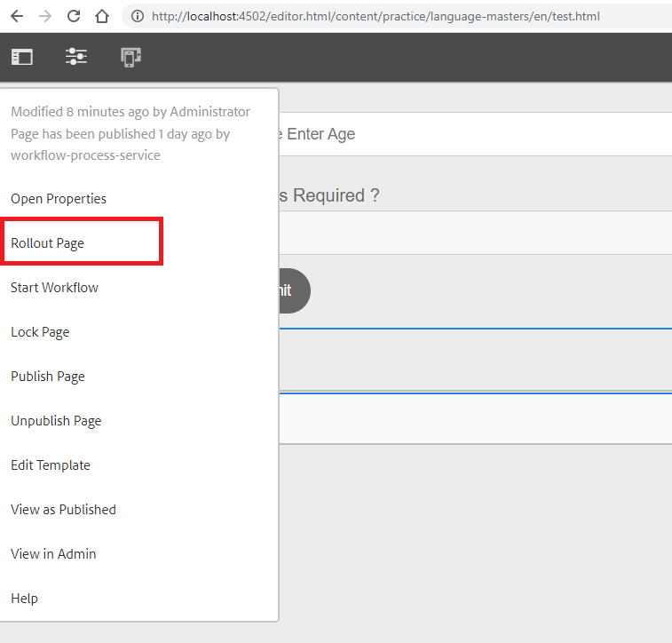
Task: Click the partially hidden Submit button
Action: click(295, 290)
